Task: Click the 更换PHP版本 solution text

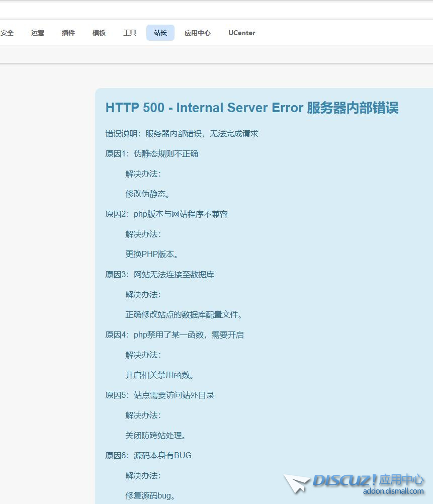Action: click(153, 254)
